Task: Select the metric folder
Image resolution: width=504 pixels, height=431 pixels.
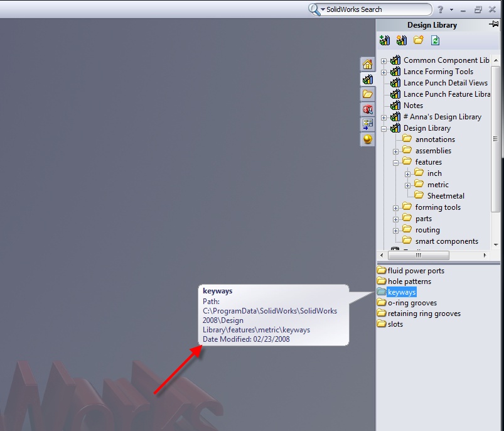Action: (438, 185)
